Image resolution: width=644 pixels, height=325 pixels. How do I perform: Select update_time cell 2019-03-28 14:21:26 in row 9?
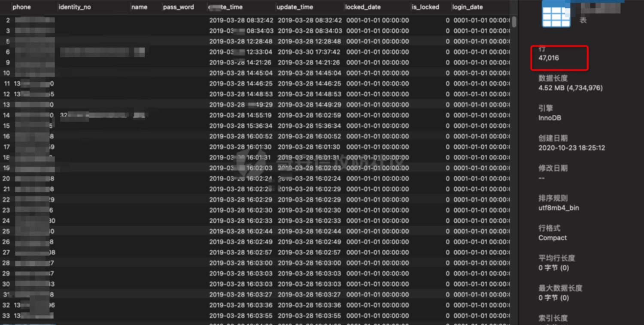pyautogui.click(x=310, y=62)
